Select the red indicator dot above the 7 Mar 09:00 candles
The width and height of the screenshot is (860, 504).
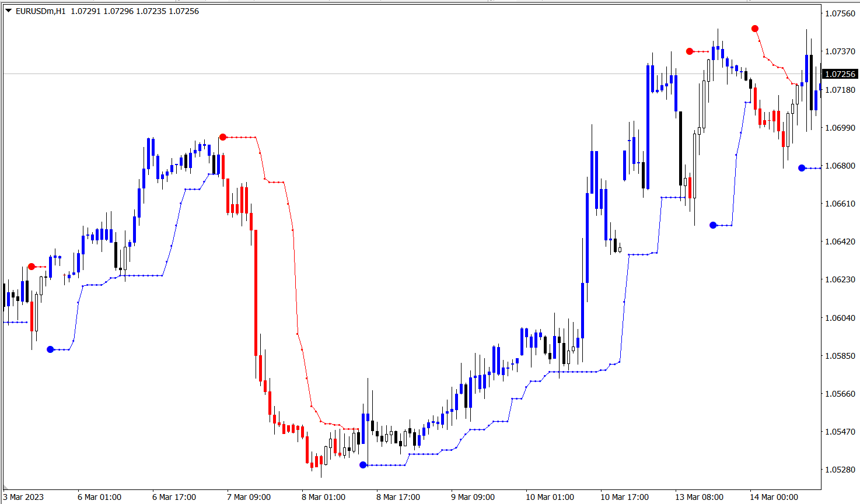coord(223,137)
